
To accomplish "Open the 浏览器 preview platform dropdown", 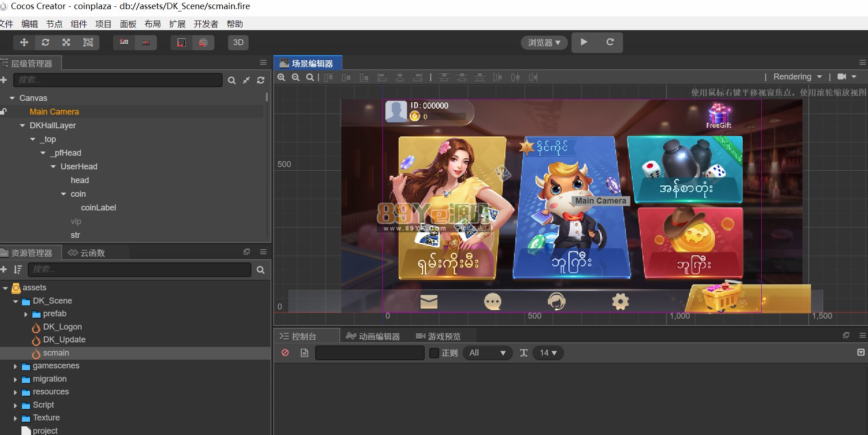I will pos(544,42).
